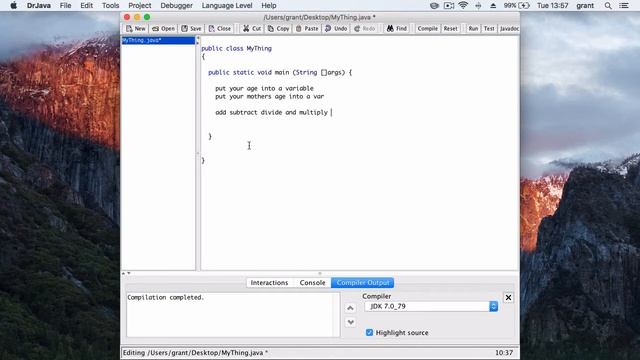Viewport: 640px width, 360px height.
Task: Run the program with Run button
Action: click(x=473, y=29)
